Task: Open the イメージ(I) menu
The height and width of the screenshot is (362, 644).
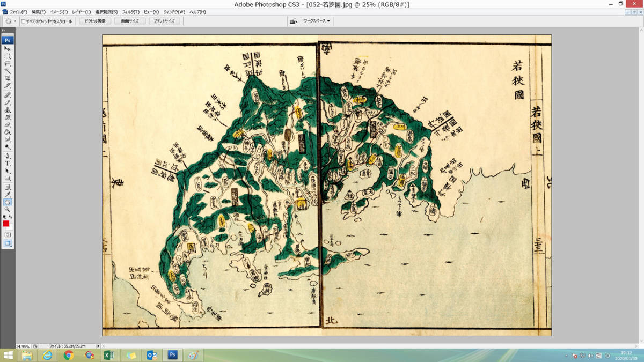Action: point(58,12)
